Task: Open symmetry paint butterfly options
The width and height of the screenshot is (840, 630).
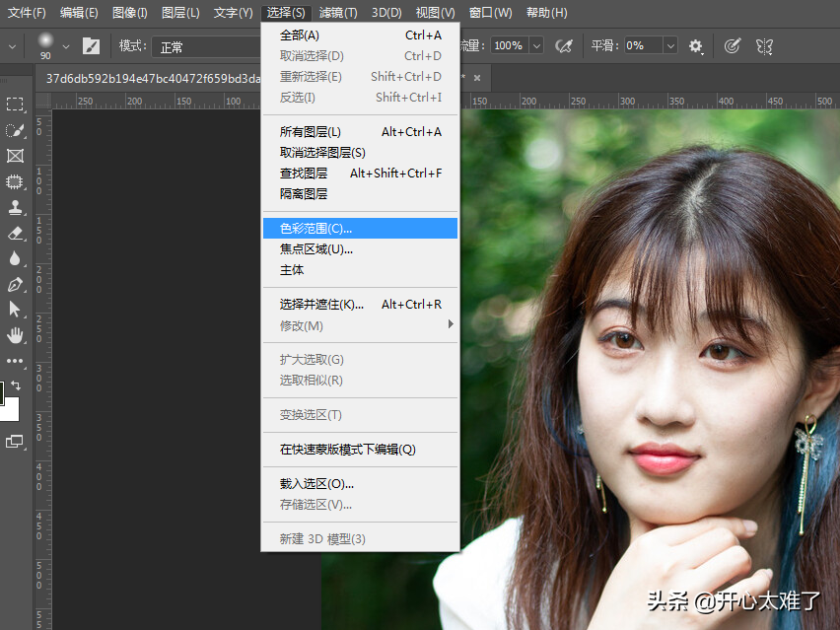Action: (x=764, y=45)
